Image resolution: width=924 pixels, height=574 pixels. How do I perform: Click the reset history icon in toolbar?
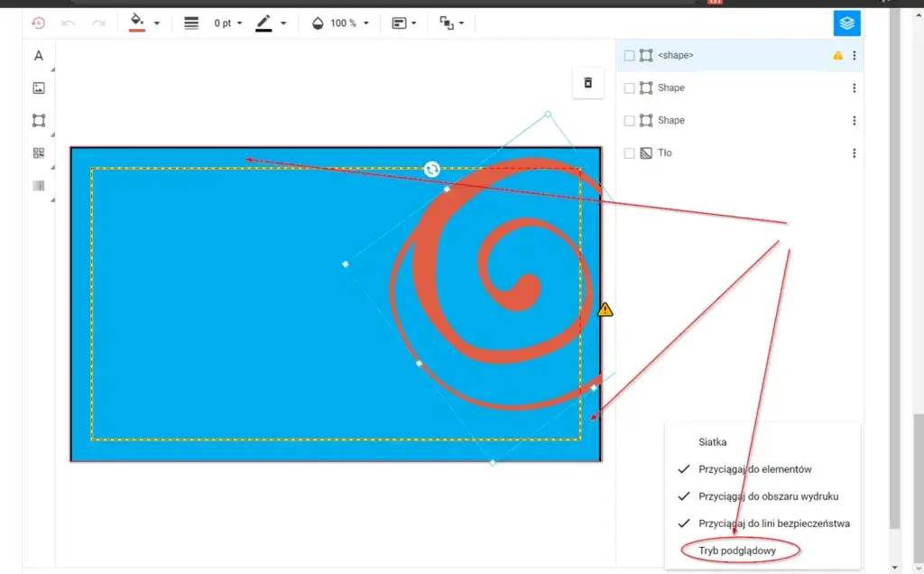click(x=38, y=23)
